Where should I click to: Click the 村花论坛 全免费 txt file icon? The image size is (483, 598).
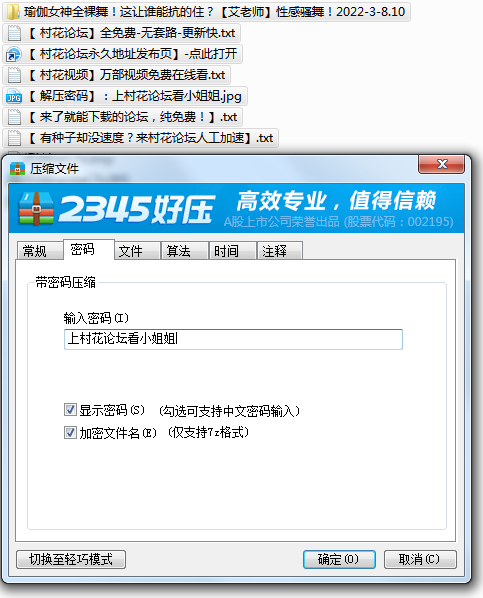[14, 33]
